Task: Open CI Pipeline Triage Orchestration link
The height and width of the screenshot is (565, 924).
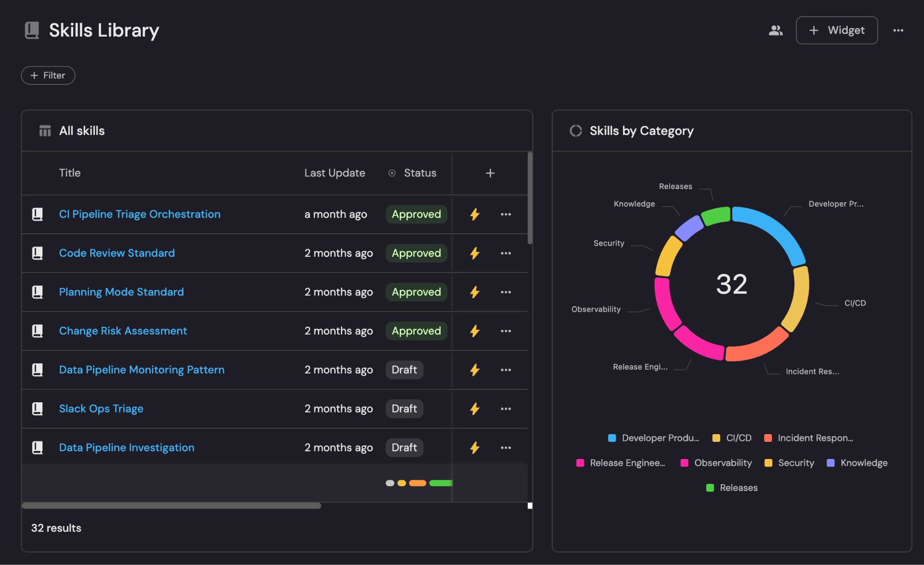Action: (x=140, y=214)
